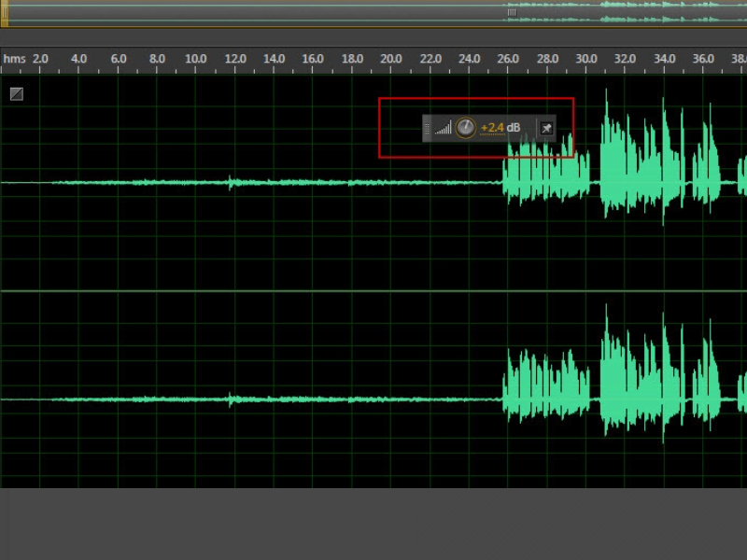Viewport: 747px width, 560px height.
Task: Click the 26.0 mark on the time ruler
Action: (x=508, y=59)
